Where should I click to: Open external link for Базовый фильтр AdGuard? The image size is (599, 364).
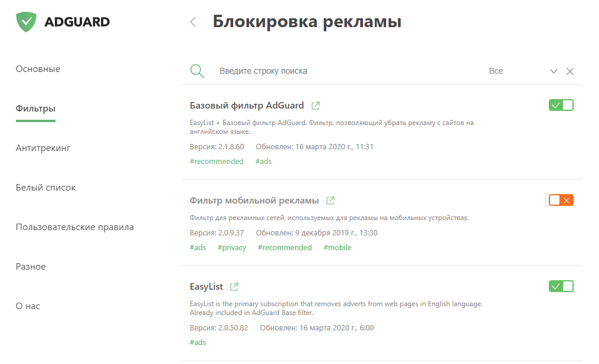(x=316, y=106)
